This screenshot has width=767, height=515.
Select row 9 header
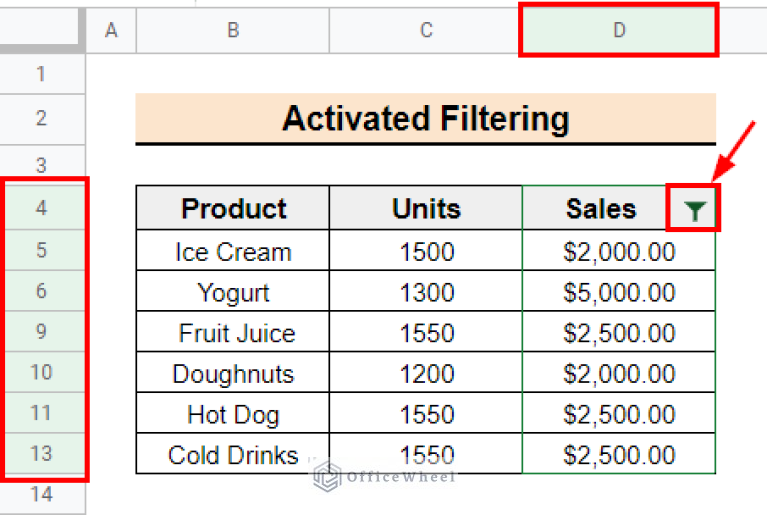(x=42, y=331)
